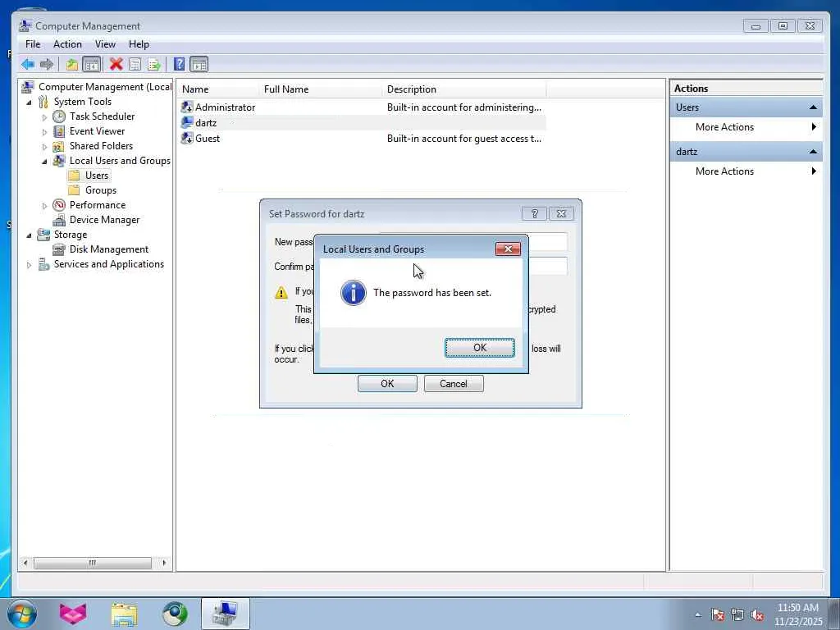The image size is (840, 630).
Task: Select the Performance monitor icon
Action: (x=59, y=204)
